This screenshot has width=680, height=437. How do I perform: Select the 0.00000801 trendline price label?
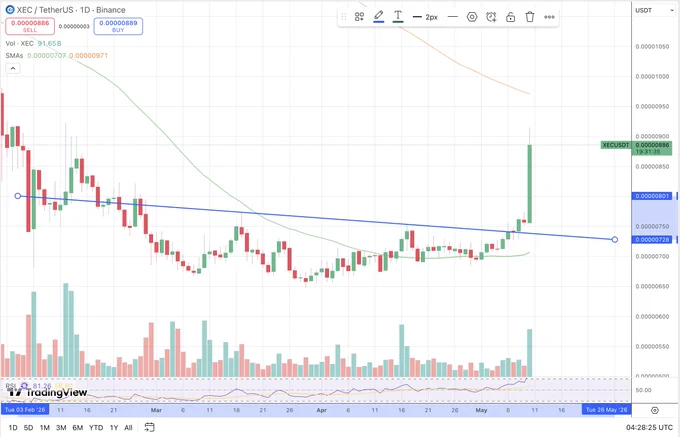[x=652, y=196]
